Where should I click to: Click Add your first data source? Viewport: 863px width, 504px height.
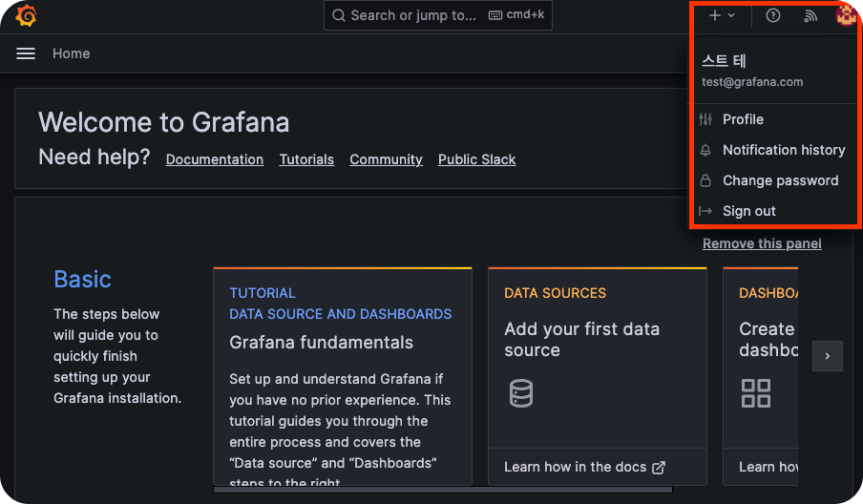point(581,340)
